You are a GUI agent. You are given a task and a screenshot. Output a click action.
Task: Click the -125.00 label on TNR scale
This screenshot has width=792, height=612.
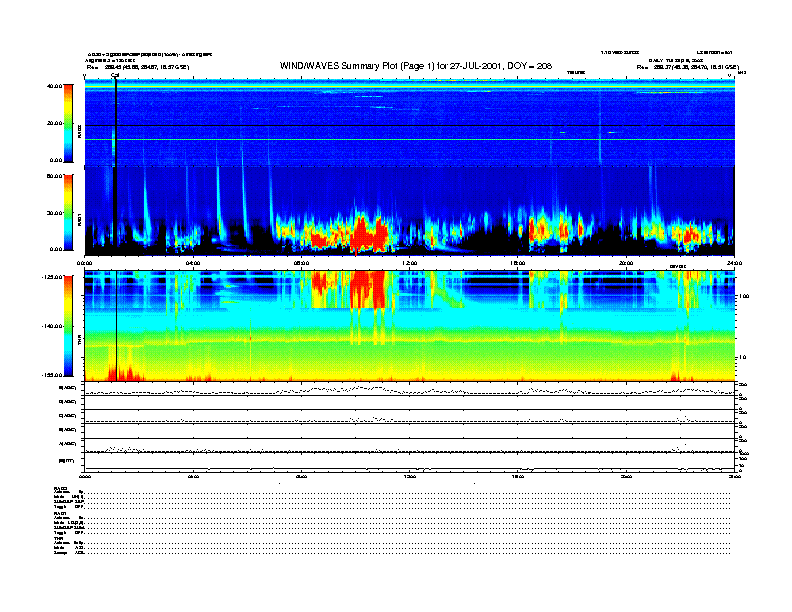pos(52,277)
